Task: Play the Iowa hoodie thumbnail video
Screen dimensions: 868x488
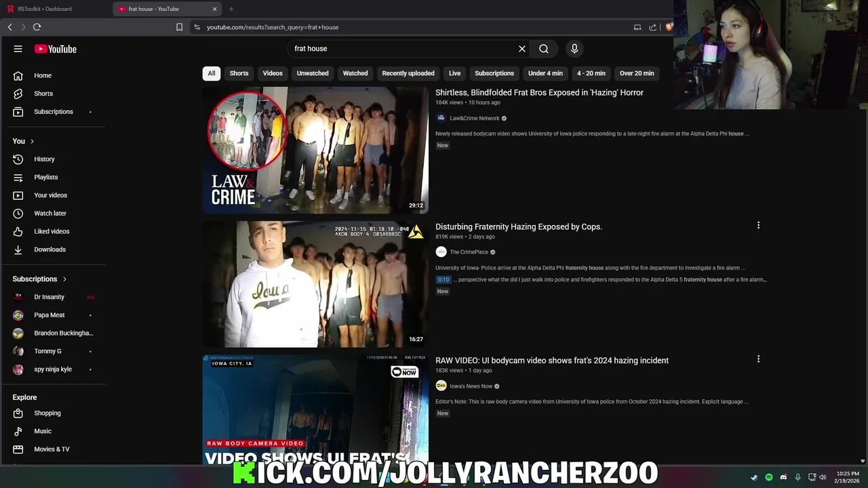Action: tap(315, 284)
